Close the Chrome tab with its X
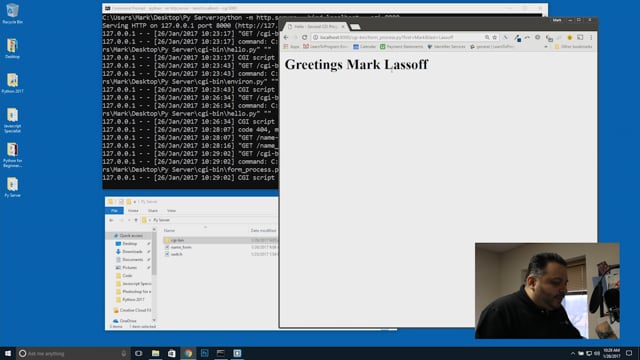Screen dimensions: 640x360 tap(343, 27)
